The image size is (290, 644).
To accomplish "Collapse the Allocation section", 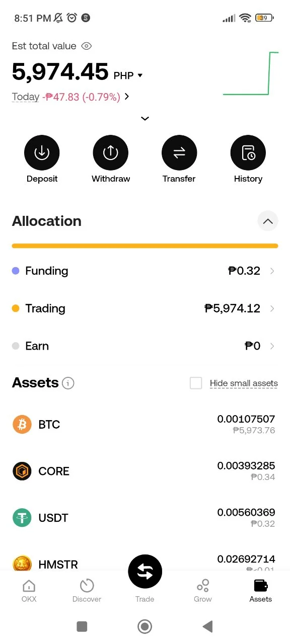I will click(268, 221).
